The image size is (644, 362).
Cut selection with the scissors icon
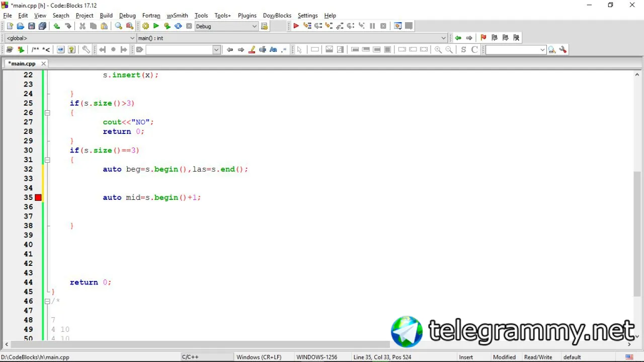[83, 26]
